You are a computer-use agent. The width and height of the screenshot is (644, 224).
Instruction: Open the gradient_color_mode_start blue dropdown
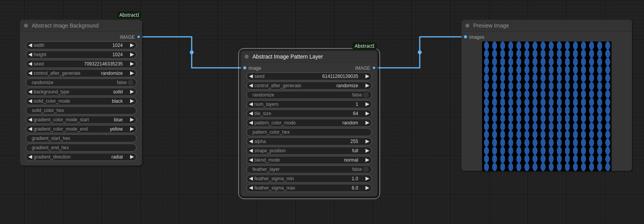coord(81,120)
